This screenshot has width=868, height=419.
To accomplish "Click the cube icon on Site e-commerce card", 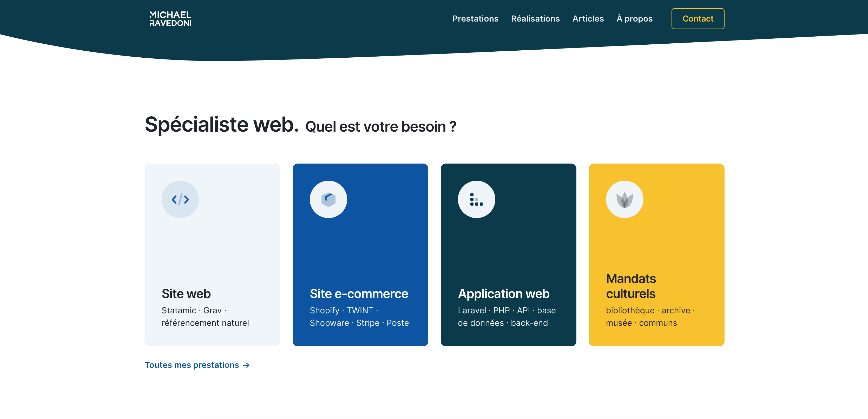I will (328, 200).
